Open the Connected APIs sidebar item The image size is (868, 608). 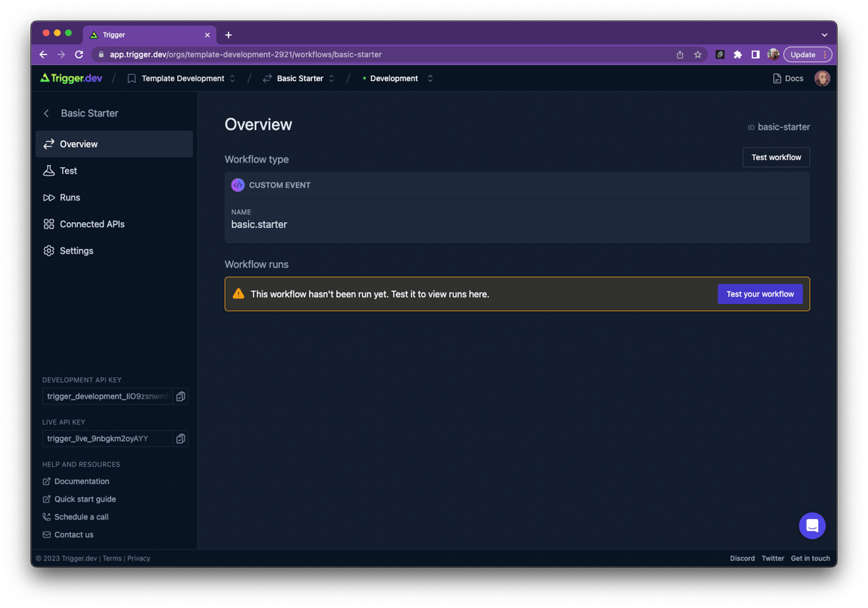point(114,224)
